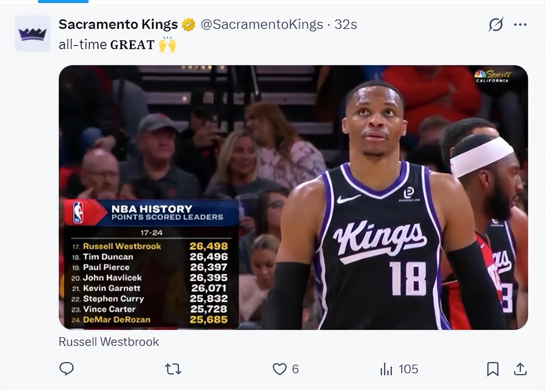The width and height of the screenshot is (545, 392).
Task: Bookmark this Sacramento Kings post
Action: pos(493,369)
